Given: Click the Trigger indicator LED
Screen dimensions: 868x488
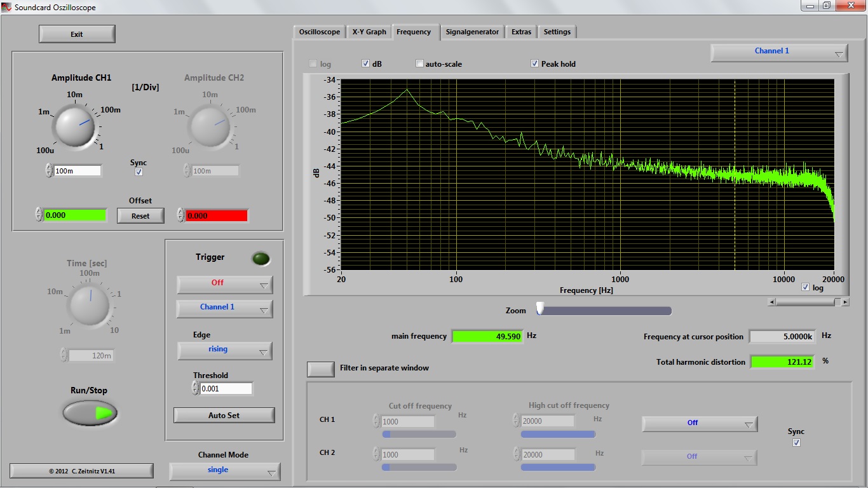Looking at the screenshot, I should click(x=261, y=259).
